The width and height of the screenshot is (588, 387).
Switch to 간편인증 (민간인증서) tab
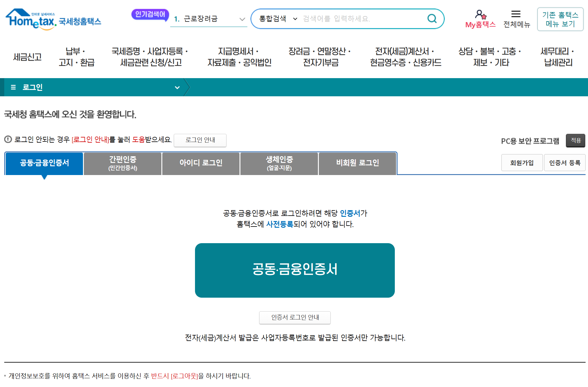[x=123, y=163]
